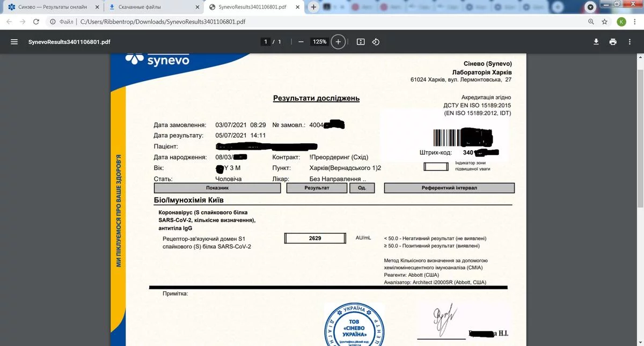Click the 125% zoom level field

(x=320, y=42)
